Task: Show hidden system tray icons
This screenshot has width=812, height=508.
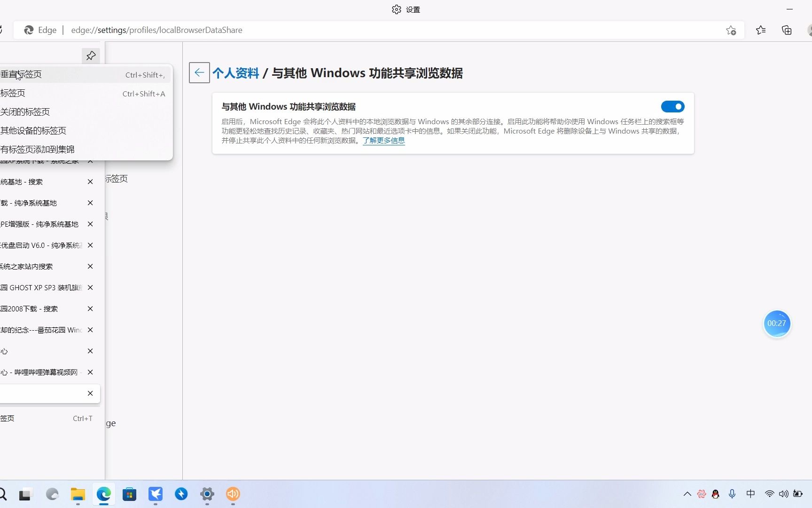Action: click(687, 494)
